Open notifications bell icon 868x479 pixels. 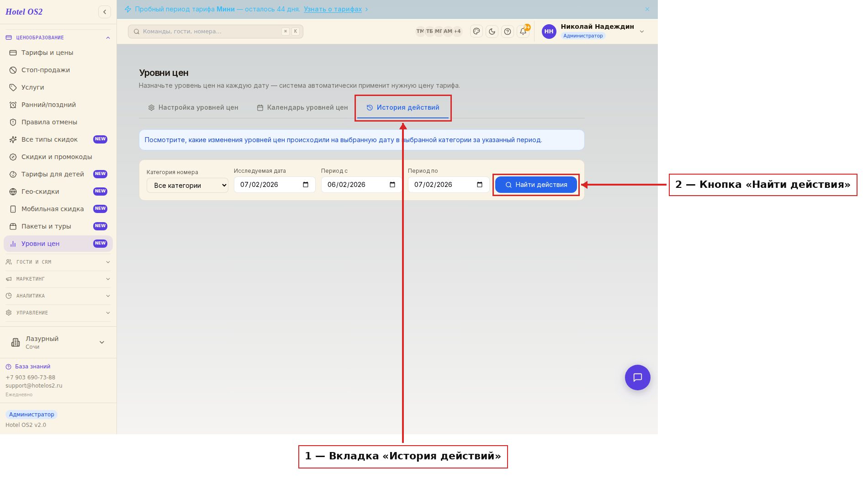pos(523,32)
